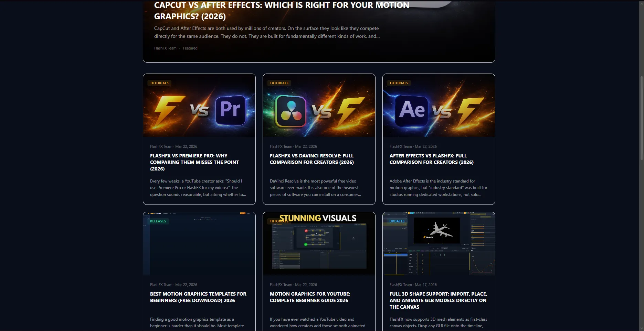Open the After Effects vs FlashFX thumbnail
This screenshot has height=331, width=644.
pos(439,106)
